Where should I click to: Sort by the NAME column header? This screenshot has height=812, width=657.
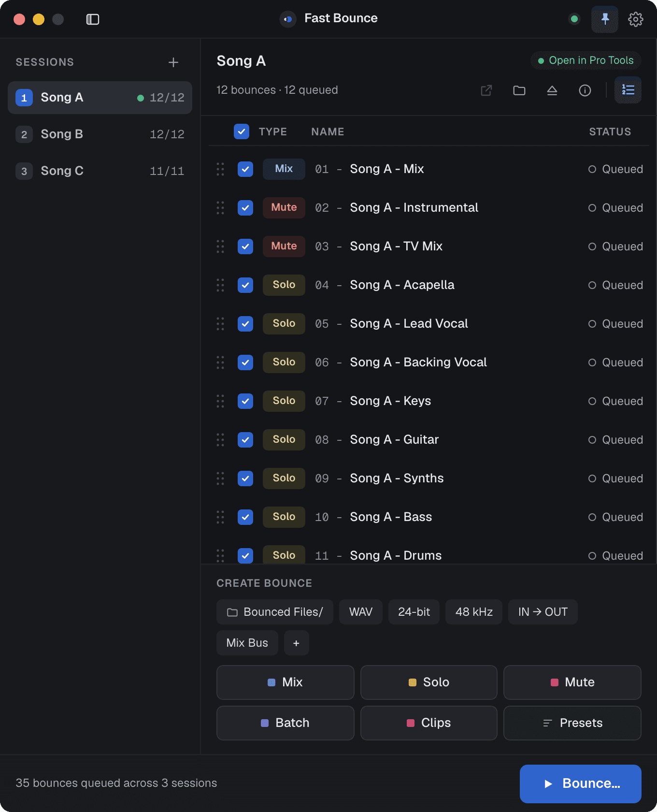point(328,132)
